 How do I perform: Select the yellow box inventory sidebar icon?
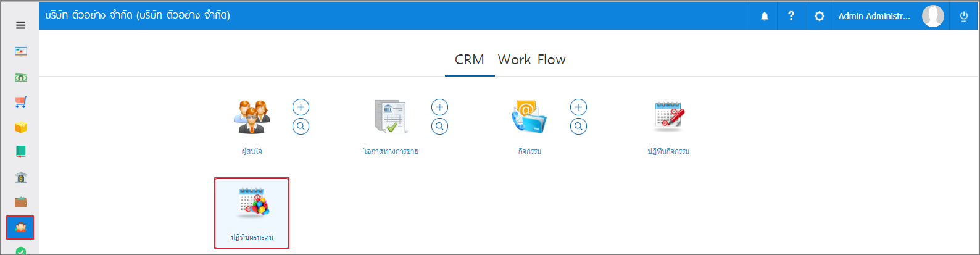tap(20, 127)
